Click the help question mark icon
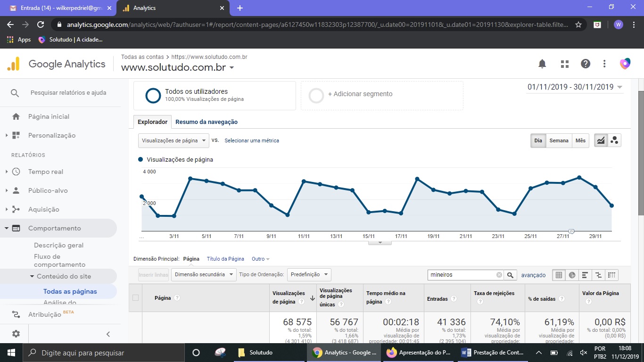 [586, 64]
